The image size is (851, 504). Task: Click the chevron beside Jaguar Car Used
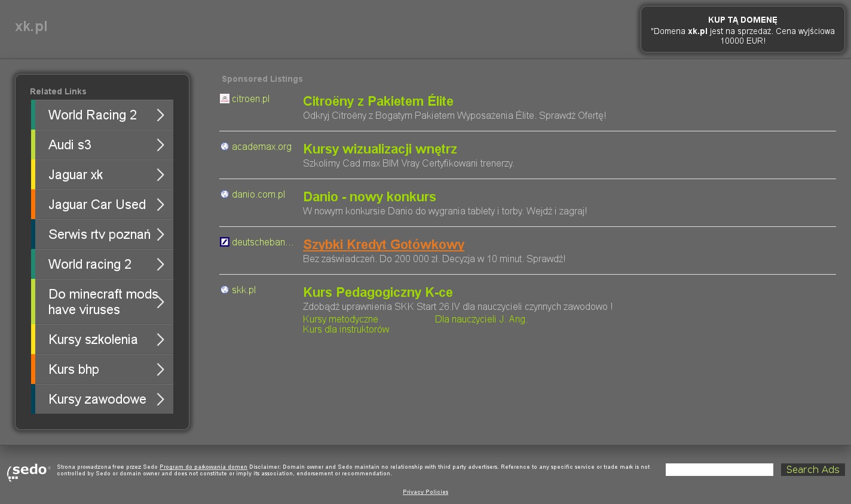click(x=160, y=205)
